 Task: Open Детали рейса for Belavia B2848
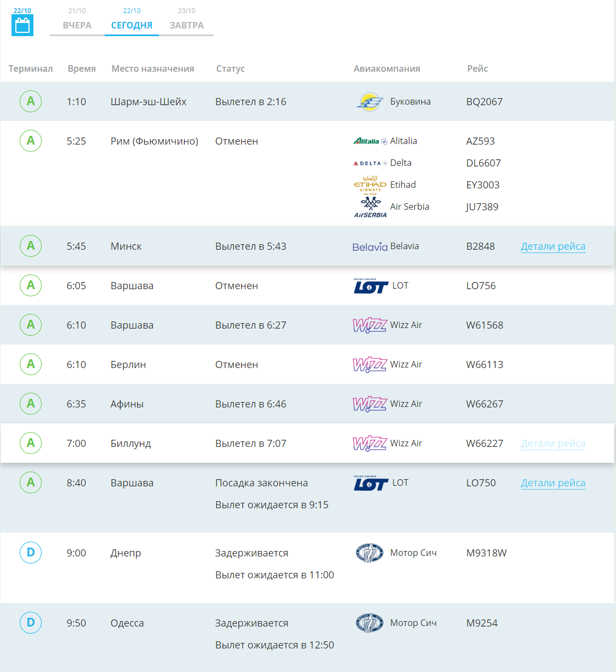552,246
